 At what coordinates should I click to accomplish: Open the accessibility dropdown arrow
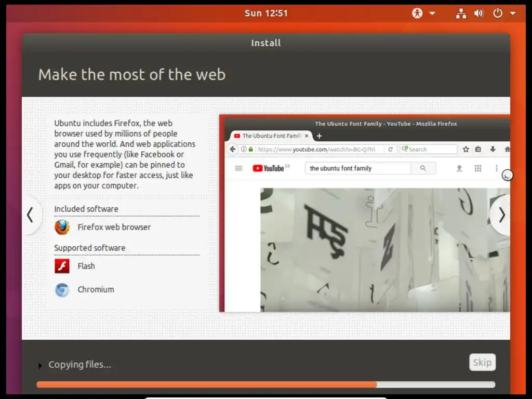point(432,14)
